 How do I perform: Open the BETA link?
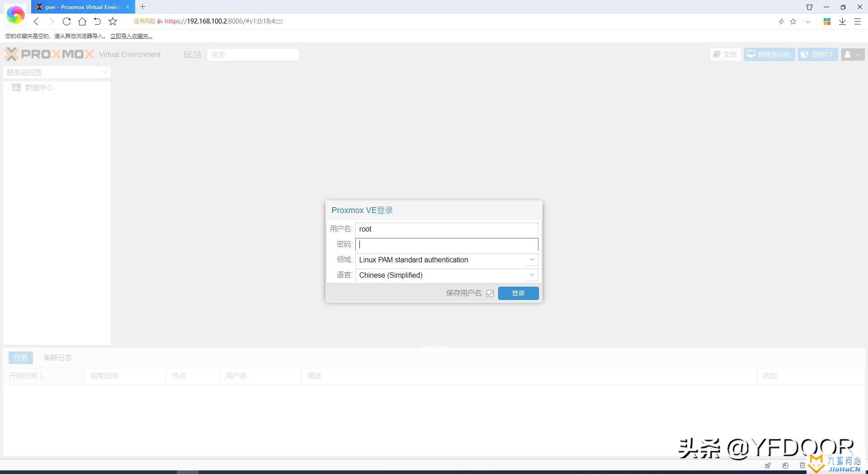pos(192,54)
